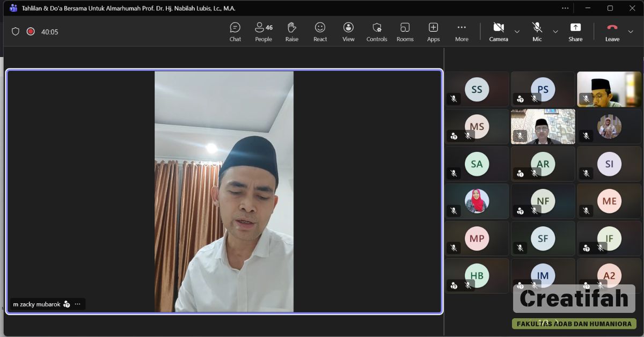This screenshot has width=644, height=337.
Task: Expand the Leave options arrow
Action: point(631,32)
